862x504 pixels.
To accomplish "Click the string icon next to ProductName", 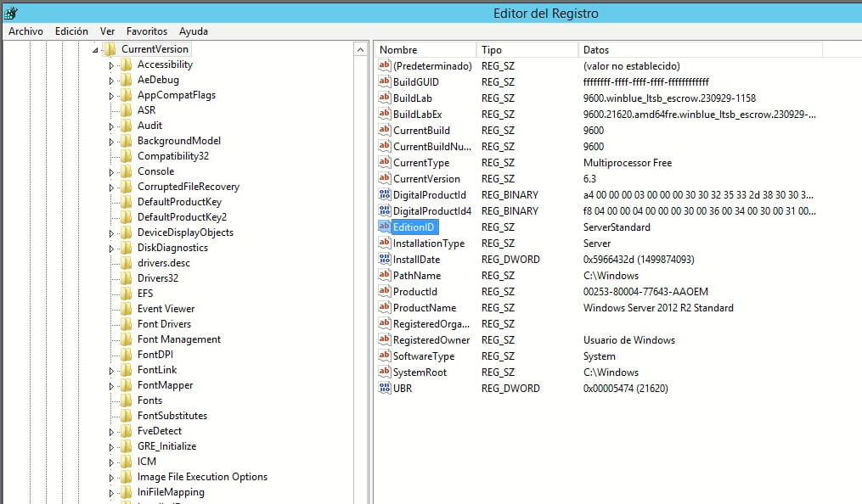I will tap(383, 307).
